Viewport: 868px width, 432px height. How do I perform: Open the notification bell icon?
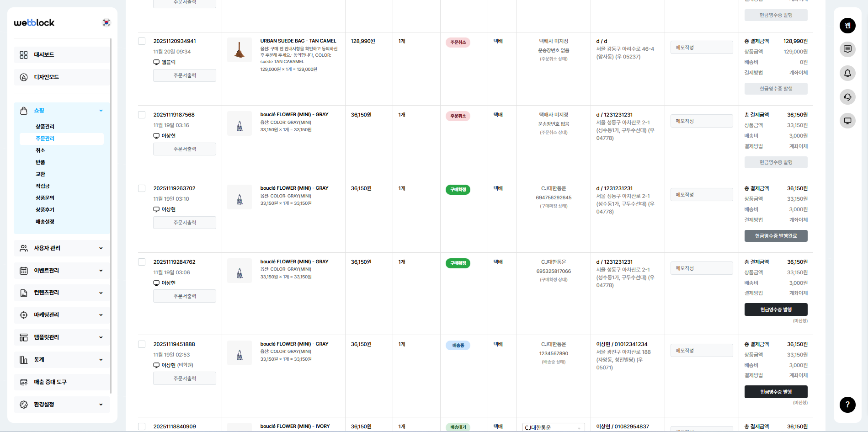click(x=847, y=73)
